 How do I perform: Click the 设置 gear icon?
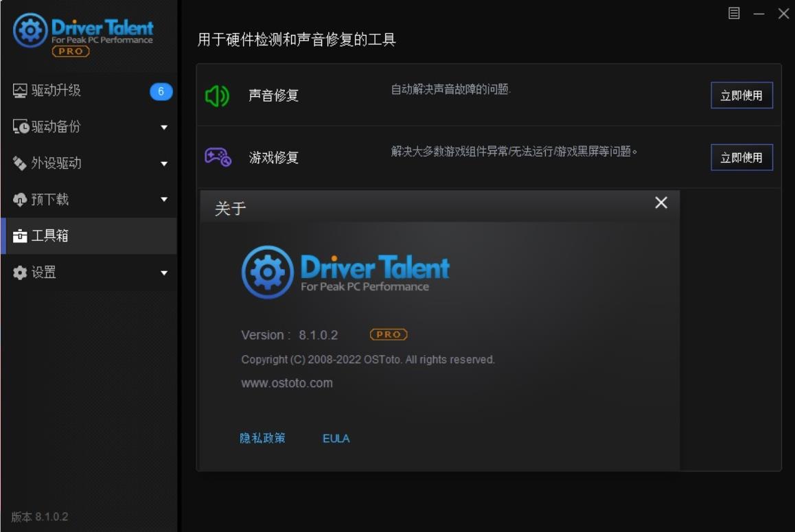(20, 273)
